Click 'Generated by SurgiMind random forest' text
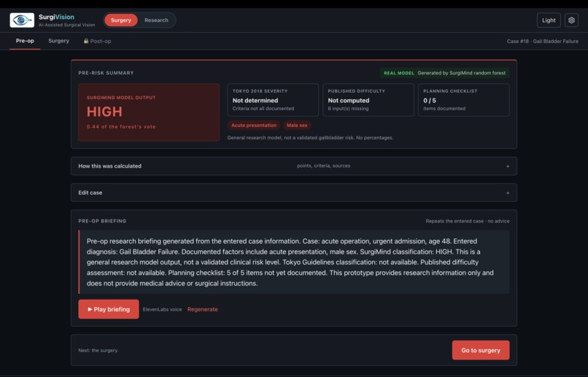The height and width of the screenshot is (377, 588). [x=462, y=73]
